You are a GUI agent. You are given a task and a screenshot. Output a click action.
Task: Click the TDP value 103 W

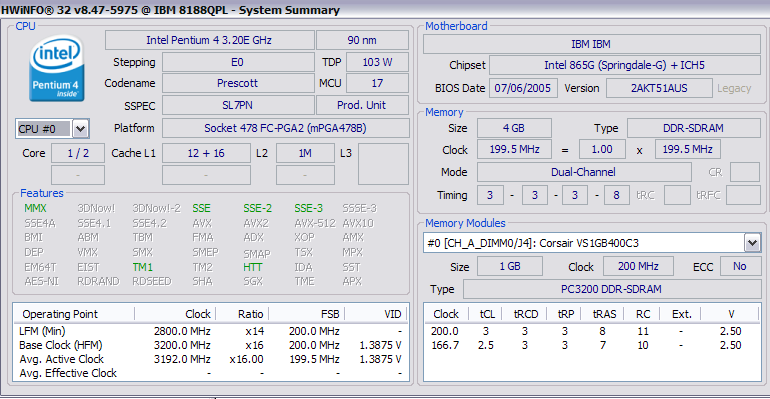click(377, 62)
